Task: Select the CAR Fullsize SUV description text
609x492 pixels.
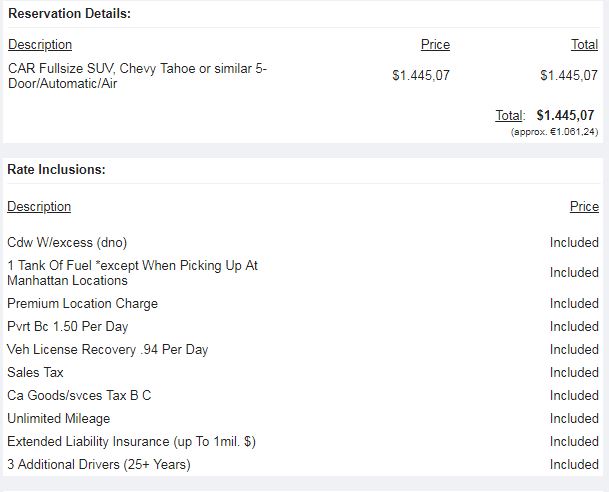Action: pyautogui.click(x=137, y=75)
